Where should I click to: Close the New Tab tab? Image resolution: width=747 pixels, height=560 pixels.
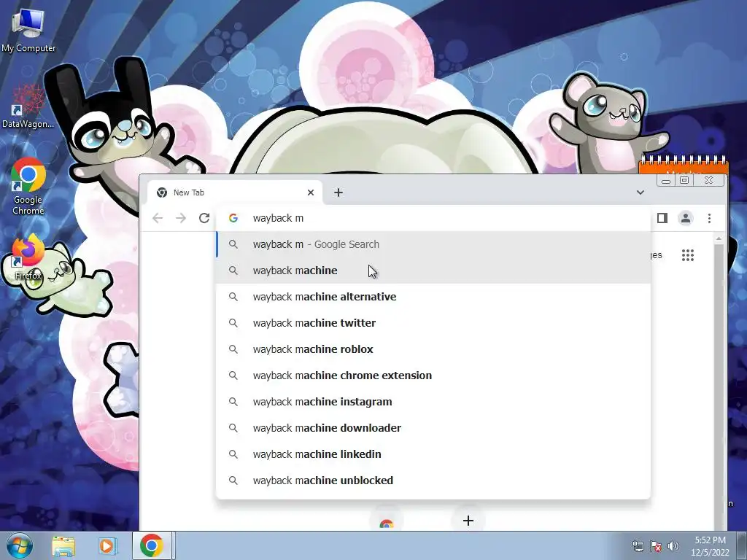[311, 192]
